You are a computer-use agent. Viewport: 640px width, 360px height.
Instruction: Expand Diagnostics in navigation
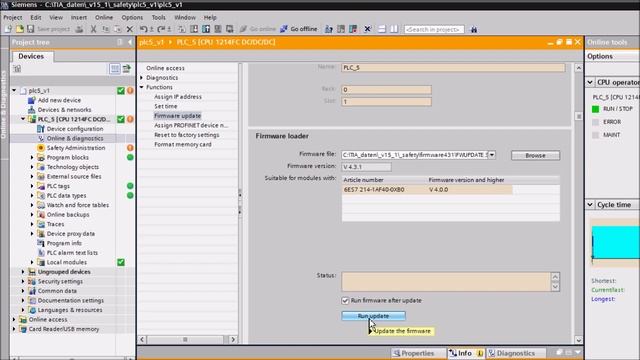pyautogui.click(x=142, y=78)
